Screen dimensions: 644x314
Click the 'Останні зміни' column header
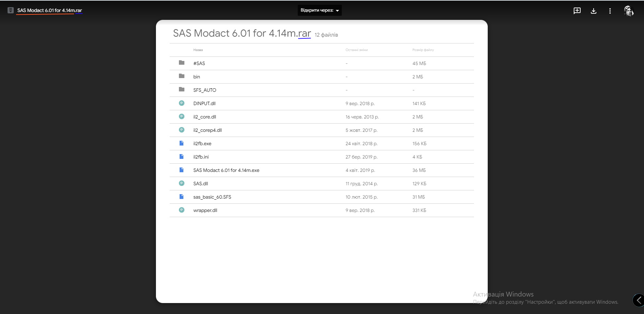(356, 50)
